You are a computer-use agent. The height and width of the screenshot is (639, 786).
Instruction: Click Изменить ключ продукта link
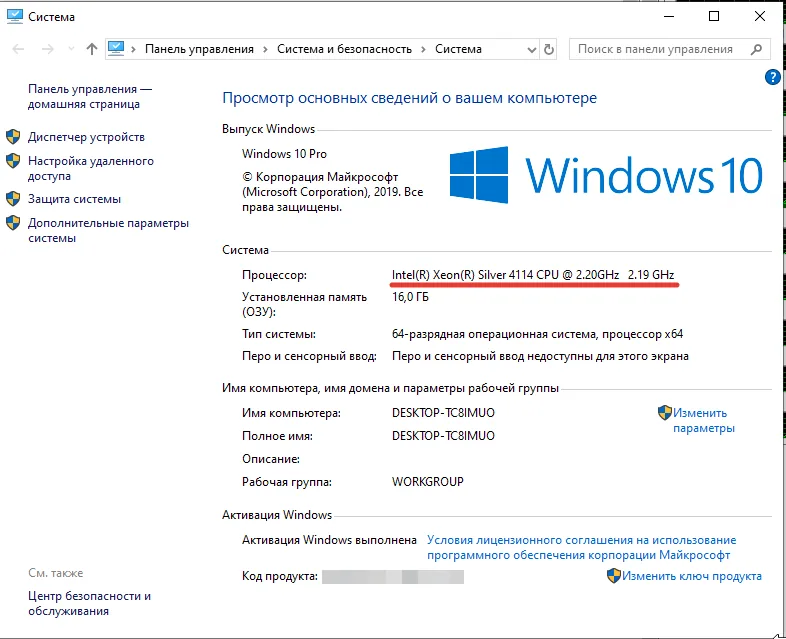tap(692, 576)
